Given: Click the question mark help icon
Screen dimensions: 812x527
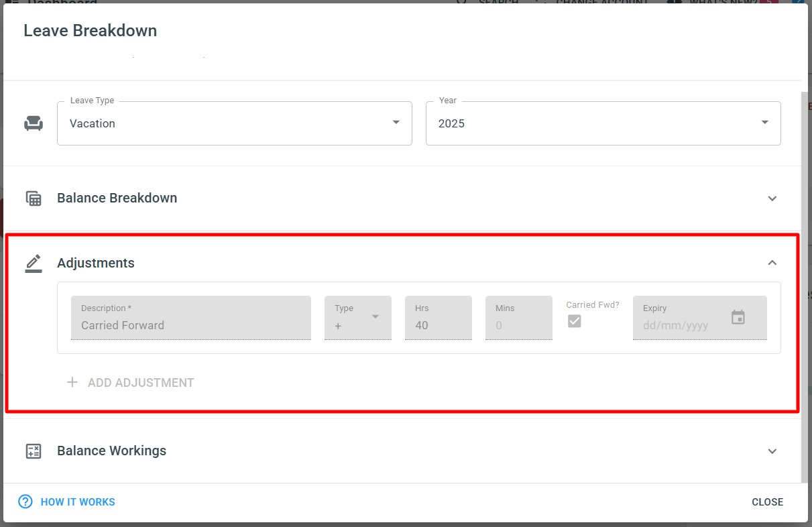Looking at the screenshot, I should 25,502.
